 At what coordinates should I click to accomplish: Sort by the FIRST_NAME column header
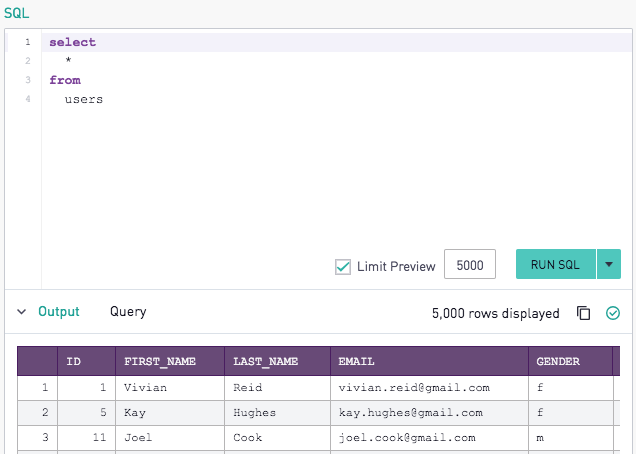point(170,361)
